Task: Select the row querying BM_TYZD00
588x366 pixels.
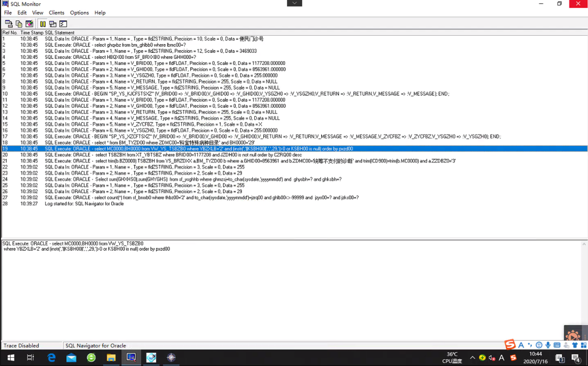Action: 294,143
